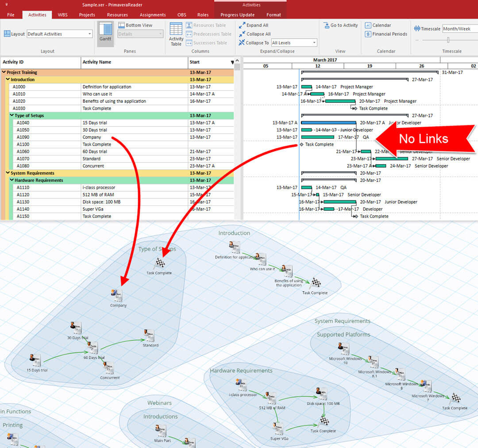478x448 pixels.
Task: Click the Go to Activity icon
Action: [326, 25]
